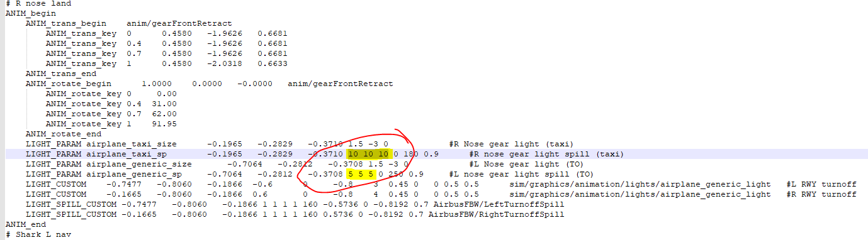Click the ANIM_rotate_key 0.7 value 62.00
Viewport: 868px width, 240px height.
pyautogui.click(x=164, y=114)
